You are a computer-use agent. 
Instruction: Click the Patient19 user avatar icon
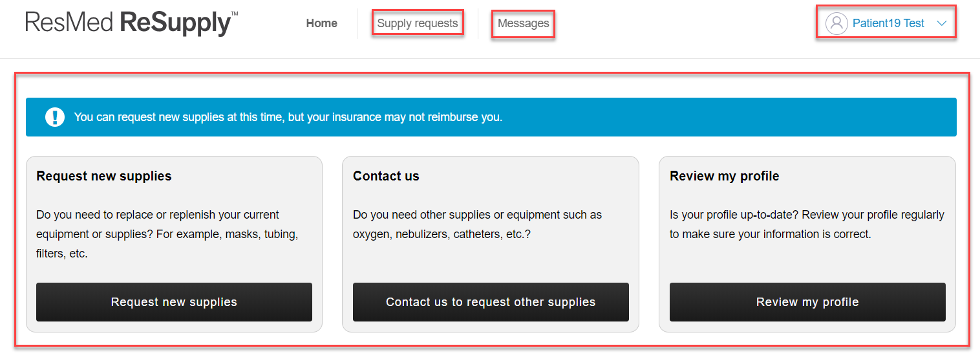coord(836,24)
